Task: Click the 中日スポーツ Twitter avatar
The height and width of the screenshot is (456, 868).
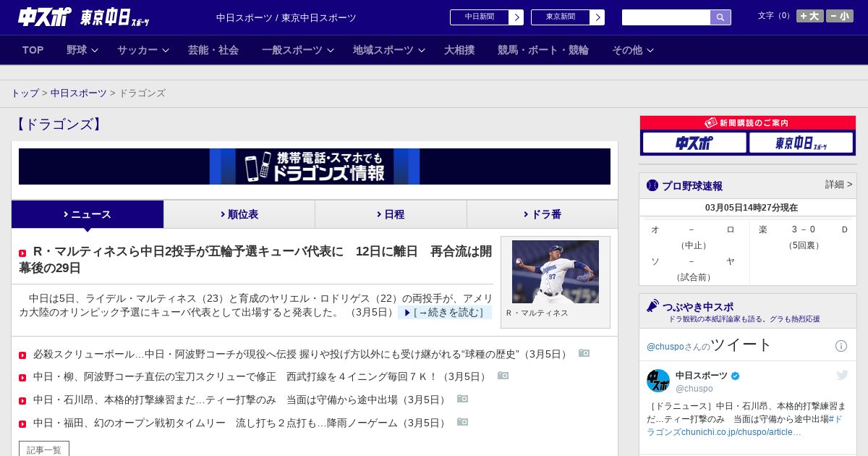Action: [x=658, y=381]
